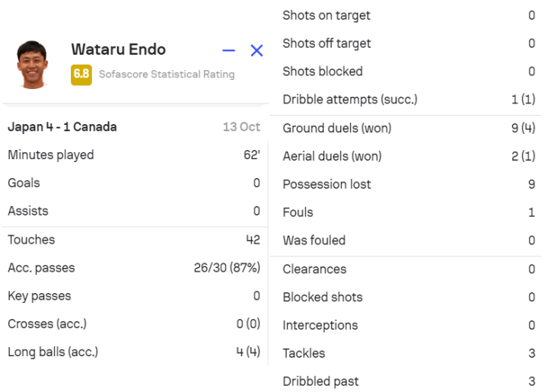This screenshot has height=392, width=548.
Task: Open the Japan 4 - 1 Canada match
Action: 62,127
